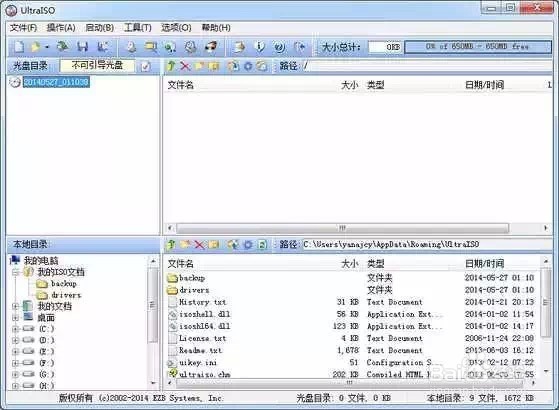Click the Open CD/DVD green arrow icon

point(63,46)
